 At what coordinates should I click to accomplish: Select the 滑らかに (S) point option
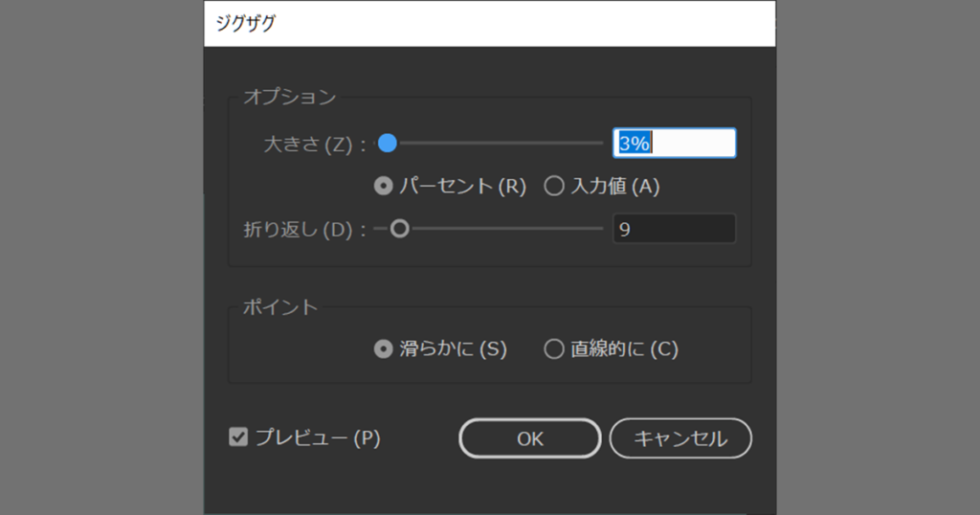(384, 349)
